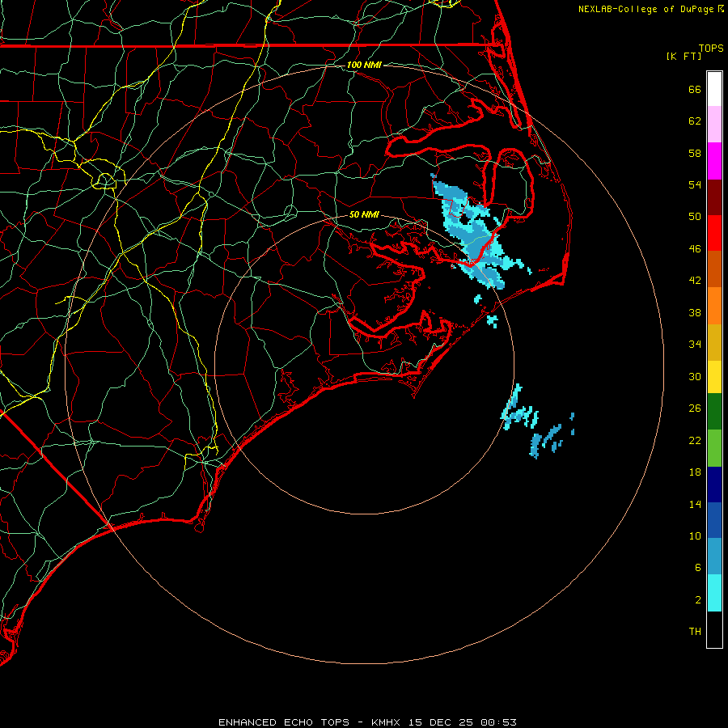Click the small cyan echo just offshore of the barrier islands
The height and width of the screenshot is (728, 728).
(492, 320)
